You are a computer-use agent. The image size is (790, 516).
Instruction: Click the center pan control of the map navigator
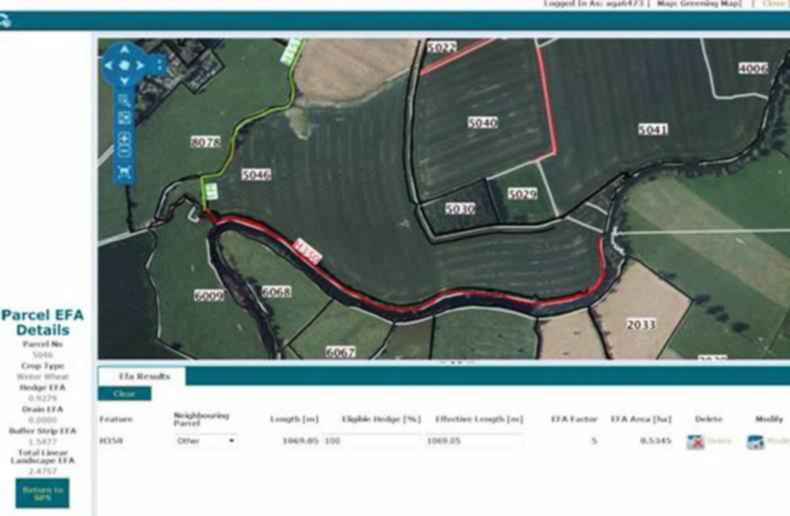[x=124, y=65]
